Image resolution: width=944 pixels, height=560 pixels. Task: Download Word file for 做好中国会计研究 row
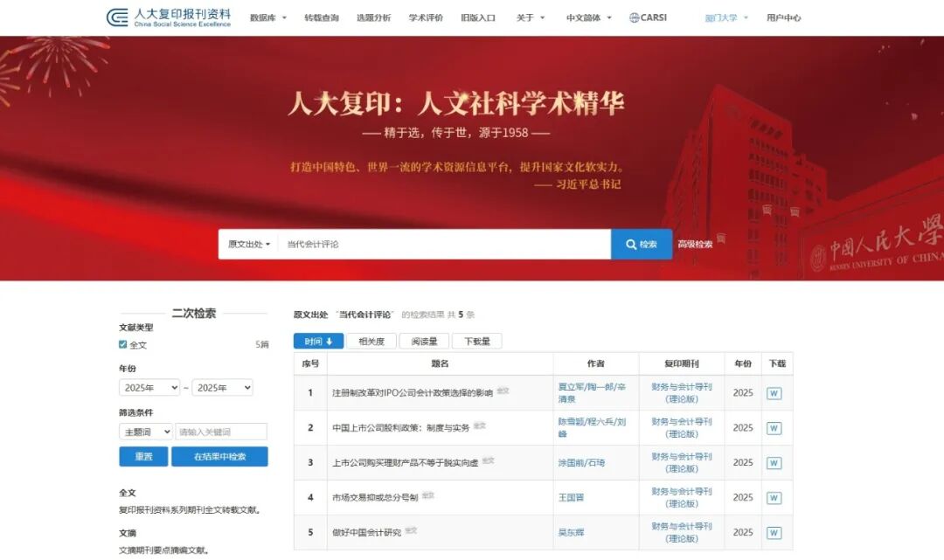(774, 533)
